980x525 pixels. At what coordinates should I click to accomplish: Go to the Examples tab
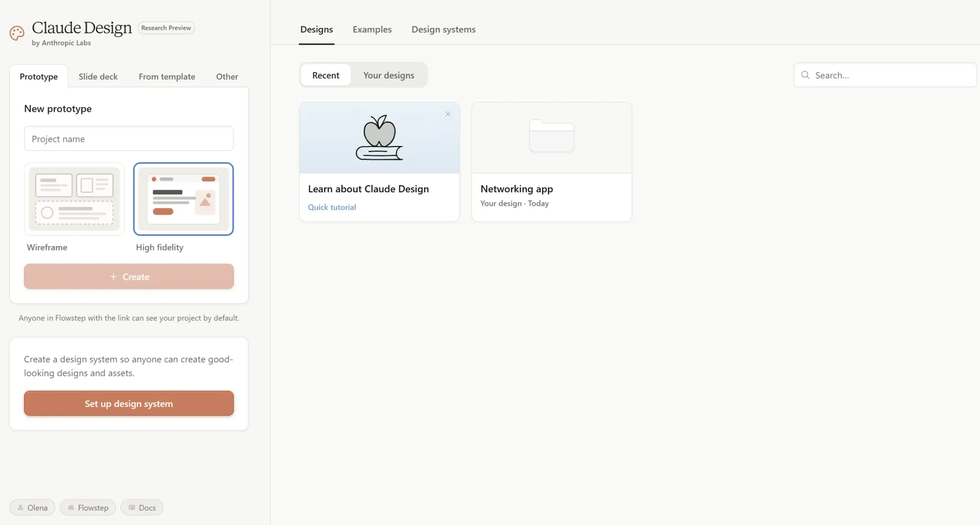click(x=372, y=29)
